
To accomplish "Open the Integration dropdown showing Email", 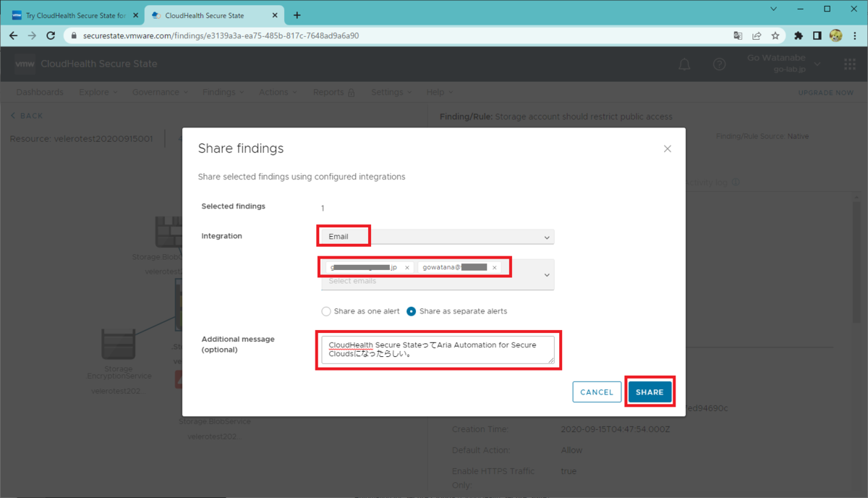I will pyautogui.click(x=438, y=237).
